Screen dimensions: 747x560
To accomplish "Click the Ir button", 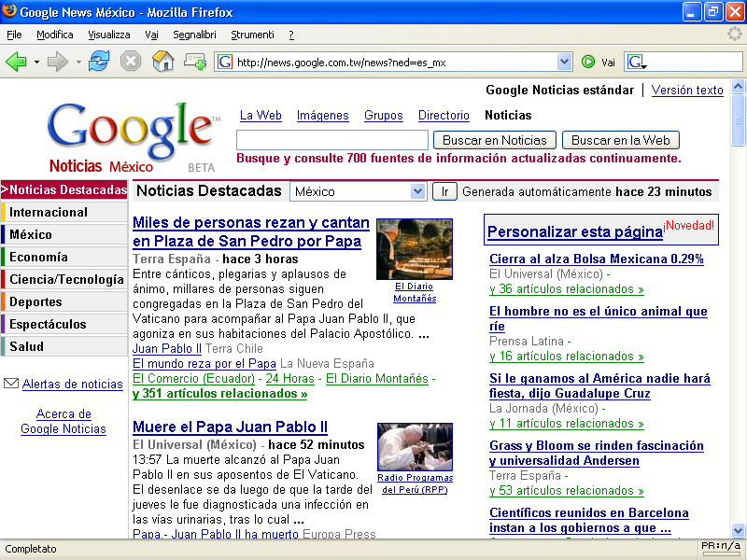I will point(444,192).
